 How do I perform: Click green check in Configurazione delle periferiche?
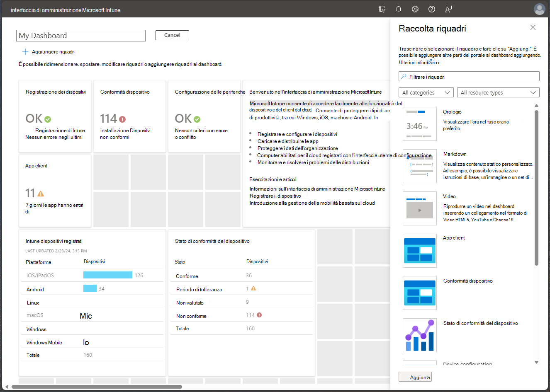pyautogui.click(x=197, y=119)
